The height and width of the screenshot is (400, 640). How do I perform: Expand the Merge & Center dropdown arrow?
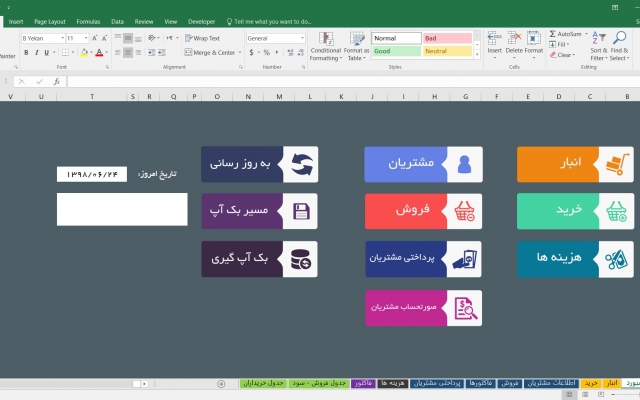(240, 52)
